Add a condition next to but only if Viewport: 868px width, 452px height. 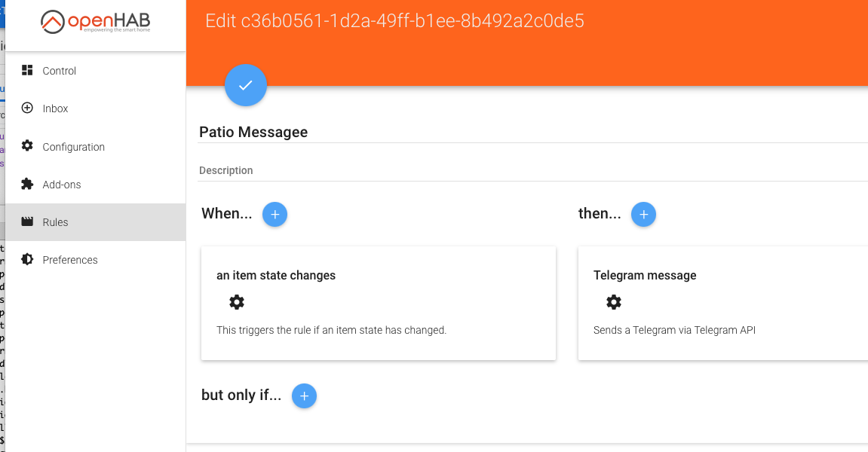point(304,395)
